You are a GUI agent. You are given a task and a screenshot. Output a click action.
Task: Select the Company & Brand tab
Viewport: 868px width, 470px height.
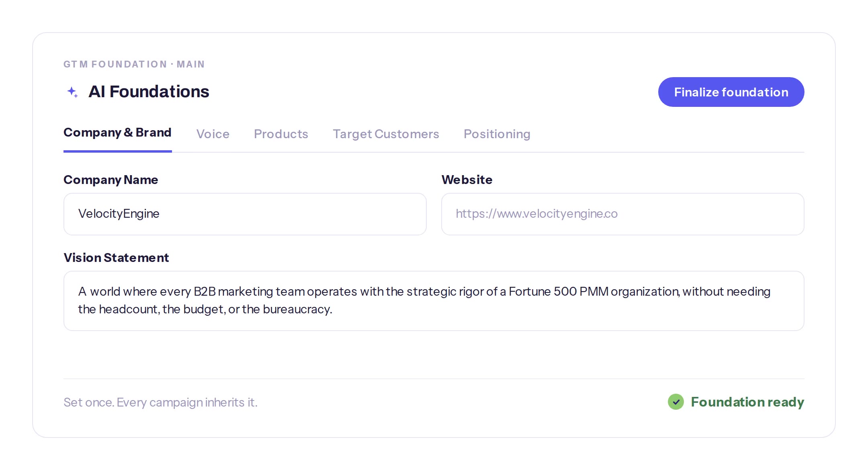[117, 133]
